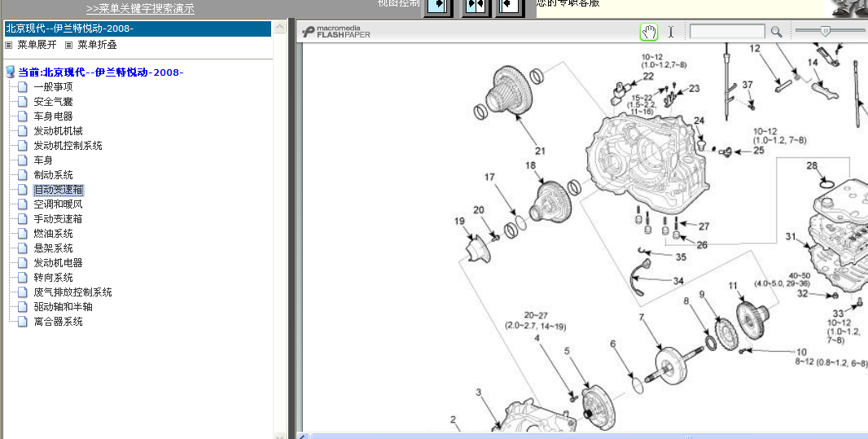Click the page icon beside 离合器系统

pos(22,322)
